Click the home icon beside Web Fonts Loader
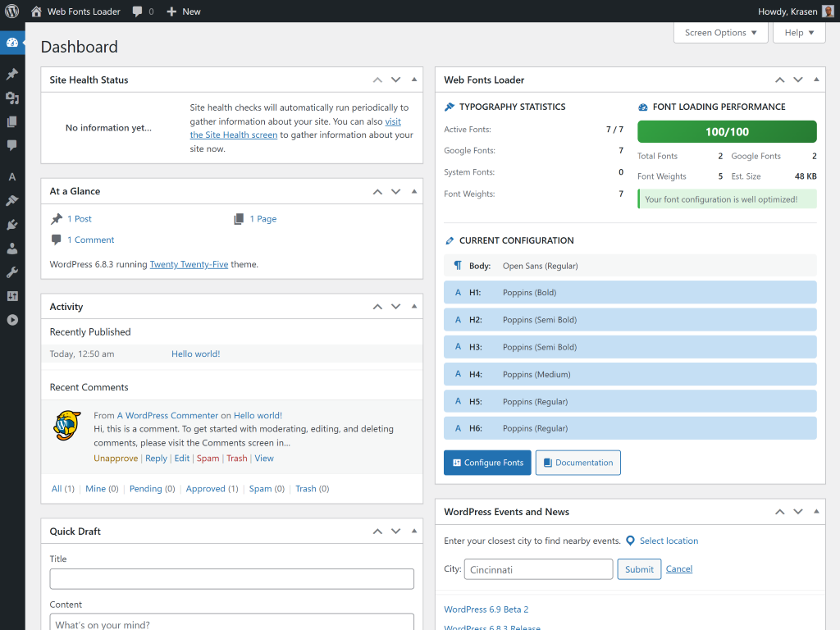 click(x=36, y=11)
